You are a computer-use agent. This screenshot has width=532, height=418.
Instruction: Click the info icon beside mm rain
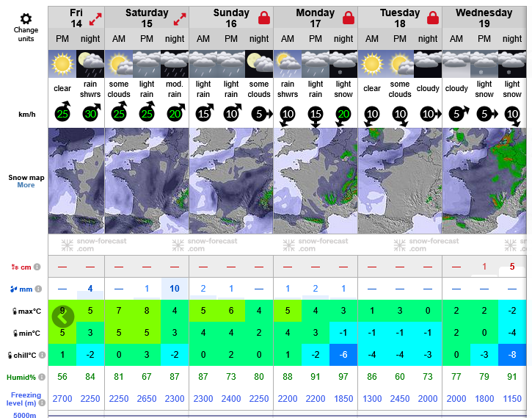point(38,289)
